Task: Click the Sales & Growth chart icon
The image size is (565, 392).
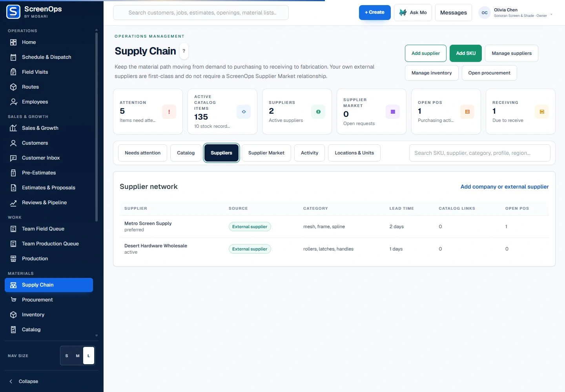Action: 13,128
